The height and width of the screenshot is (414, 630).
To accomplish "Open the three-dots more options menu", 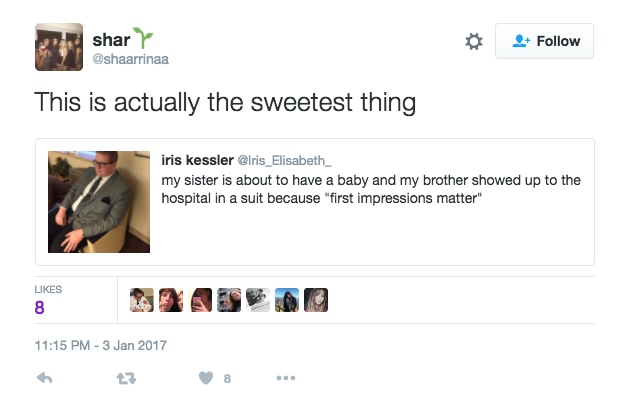I will [x=286, y=378].
